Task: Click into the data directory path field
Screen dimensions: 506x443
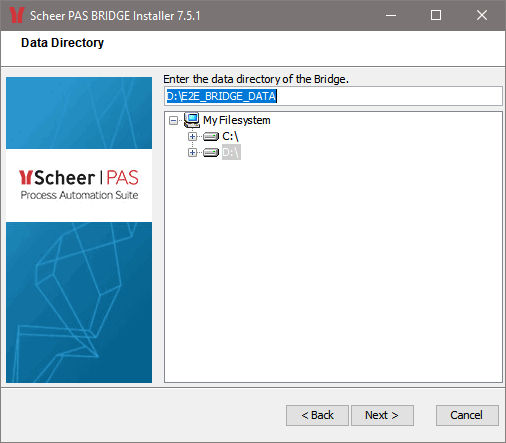Action: coord(333,96)
